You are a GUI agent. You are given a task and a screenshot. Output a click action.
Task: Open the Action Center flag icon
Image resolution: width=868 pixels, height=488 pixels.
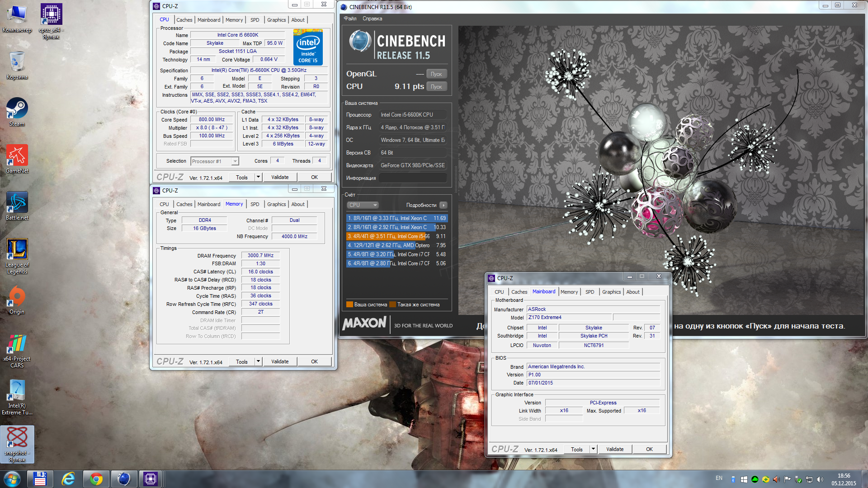(x=787, y=479)
